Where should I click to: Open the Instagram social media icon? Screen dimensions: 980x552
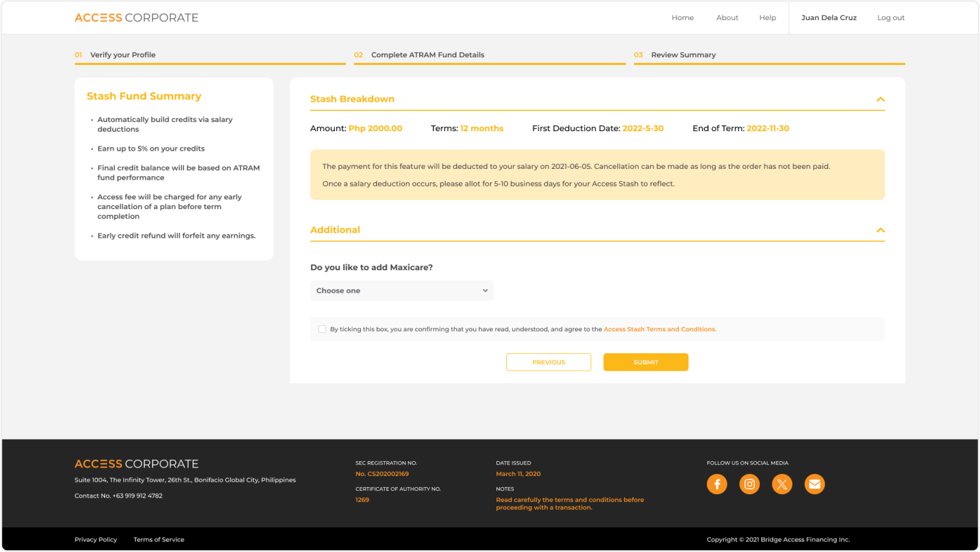click(749, 484)
